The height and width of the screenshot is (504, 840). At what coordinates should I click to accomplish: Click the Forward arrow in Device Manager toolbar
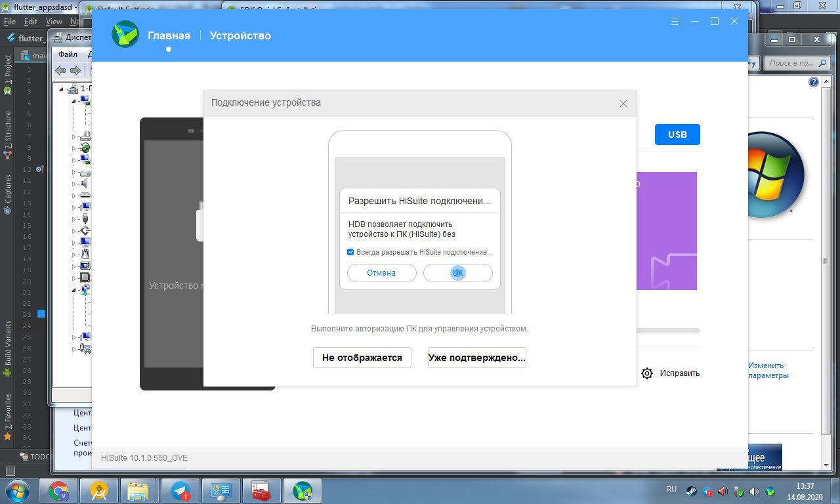coord(75,70)
